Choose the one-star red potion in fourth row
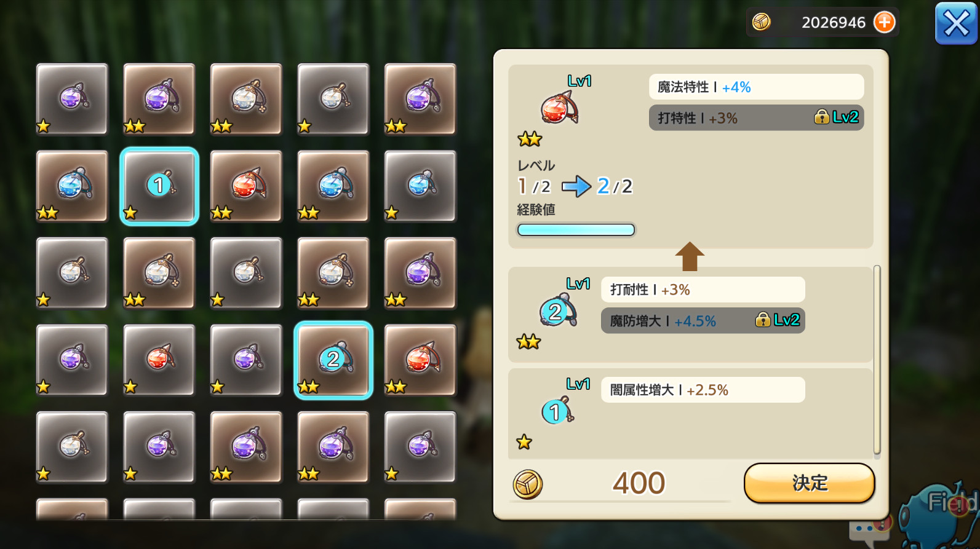980x549 pixels. (159, 360)
